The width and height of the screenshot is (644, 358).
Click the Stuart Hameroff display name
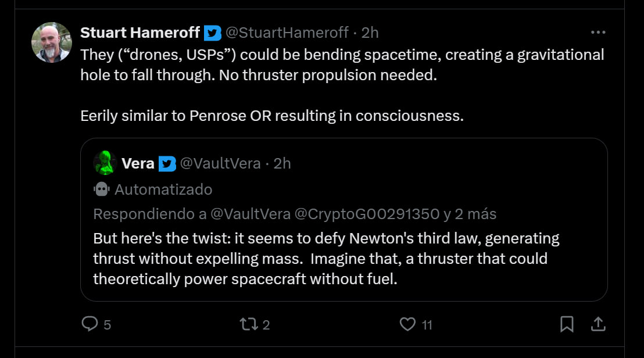(140, 33)
